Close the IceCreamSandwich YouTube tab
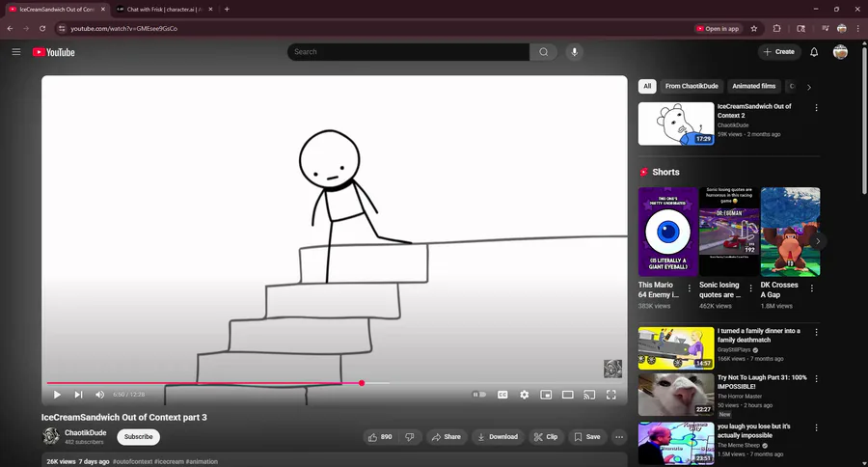The width and height of the screenshot is (868, 467). click(x=103, y=10)
